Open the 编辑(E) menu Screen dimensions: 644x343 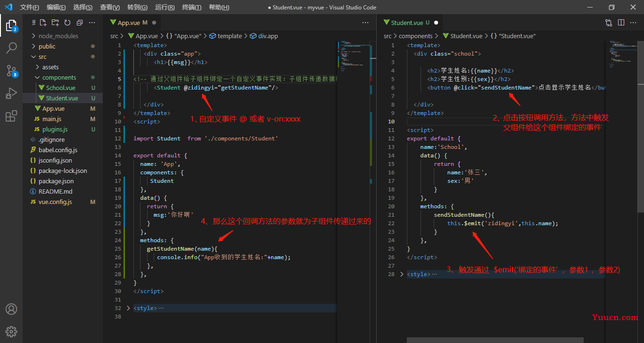coord(57,8)
